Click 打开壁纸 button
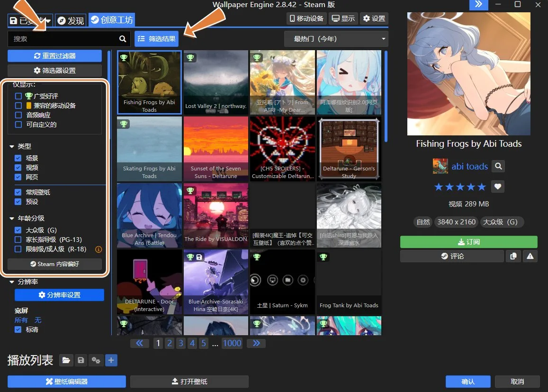Image resolution: width=548 pixels, height=392 pixels. point(189,382)
